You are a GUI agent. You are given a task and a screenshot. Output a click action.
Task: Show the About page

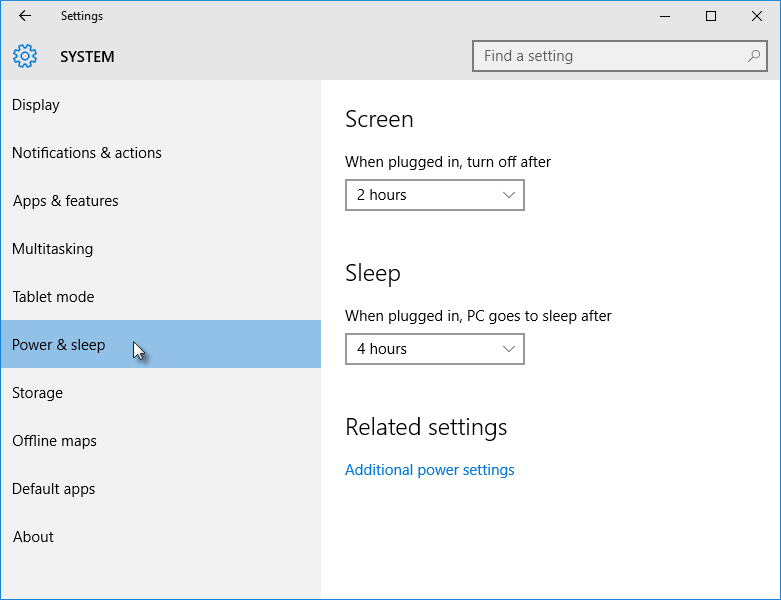(33, 537)
